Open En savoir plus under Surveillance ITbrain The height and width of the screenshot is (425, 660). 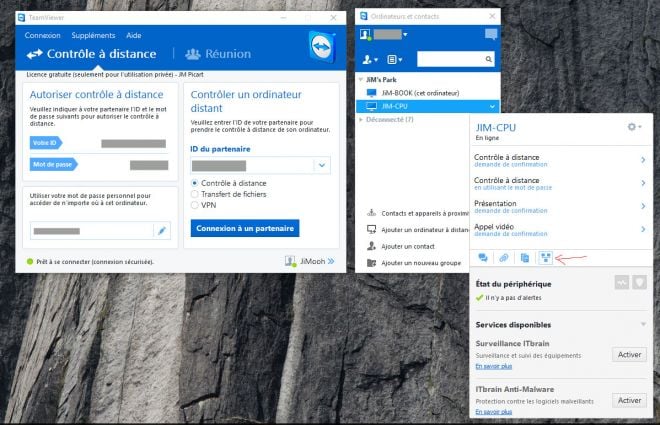494,367
